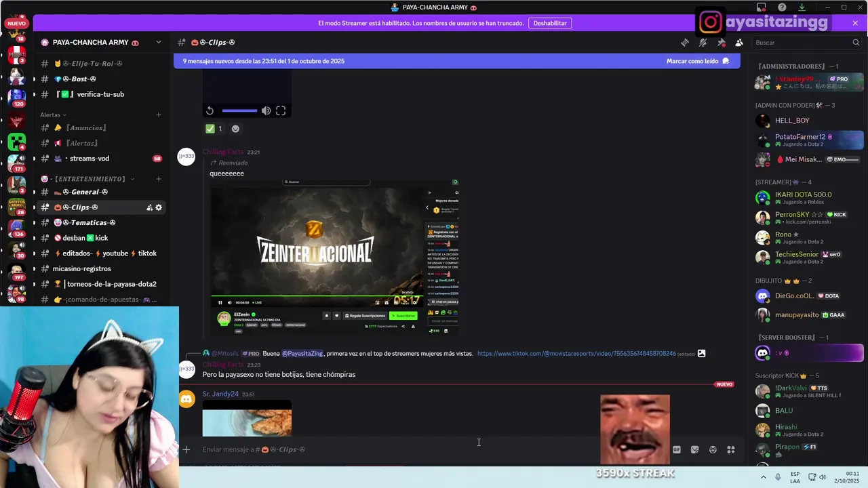
Task: Add a reaction with smiley icon
Action: click(x=235, y=129)
